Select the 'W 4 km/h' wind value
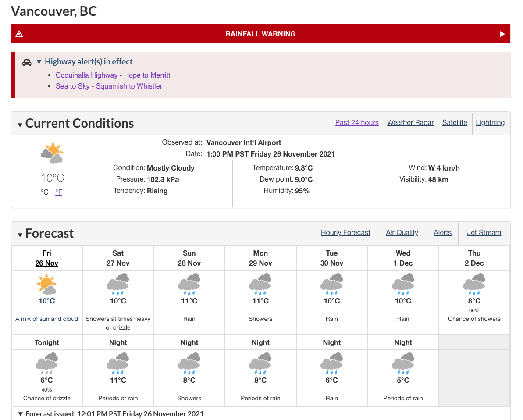Screen dimensions: 523x420 coord(444,168)
